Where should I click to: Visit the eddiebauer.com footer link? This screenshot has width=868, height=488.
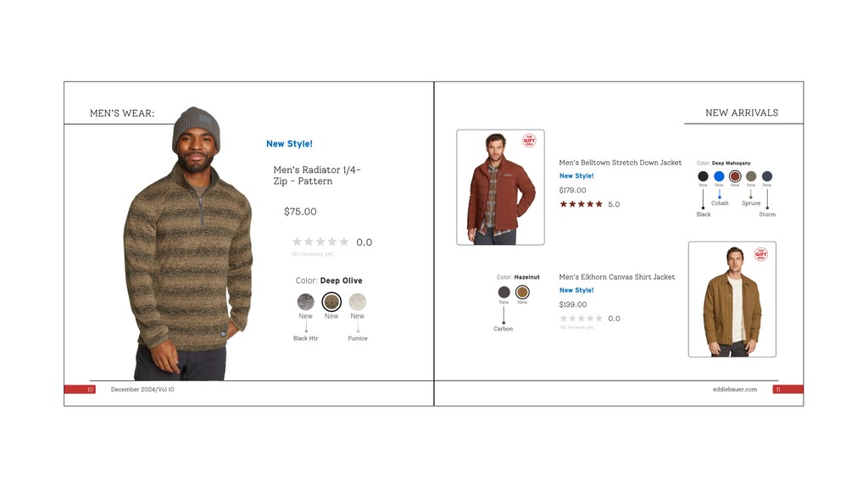coord(735,390)
